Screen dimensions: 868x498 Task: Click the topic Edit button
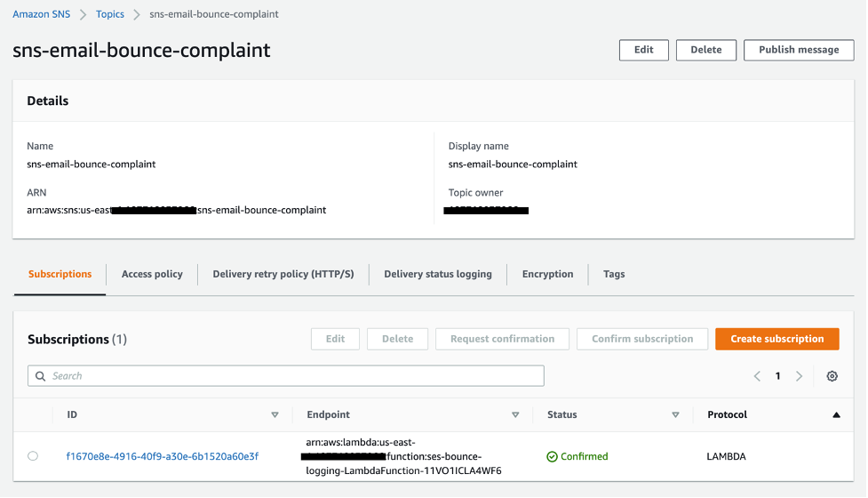coord(644,50)
